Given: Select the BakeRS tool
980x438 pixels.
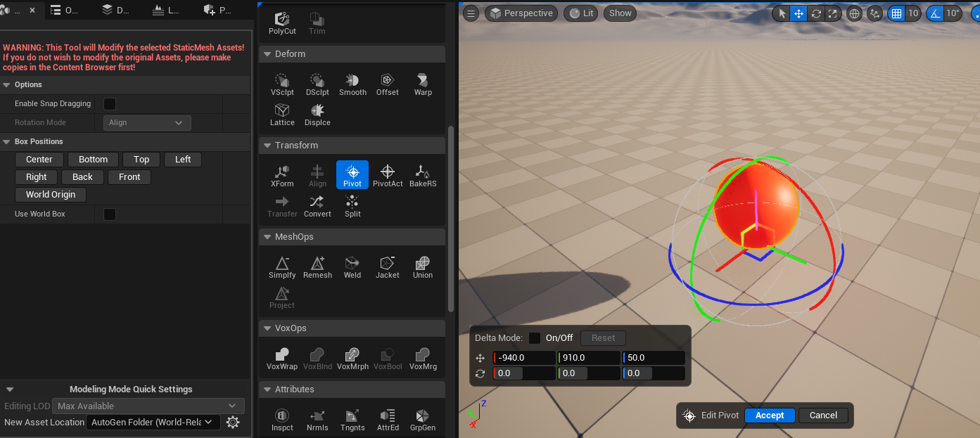Looking at the screenshot, I should coord(423,176).
